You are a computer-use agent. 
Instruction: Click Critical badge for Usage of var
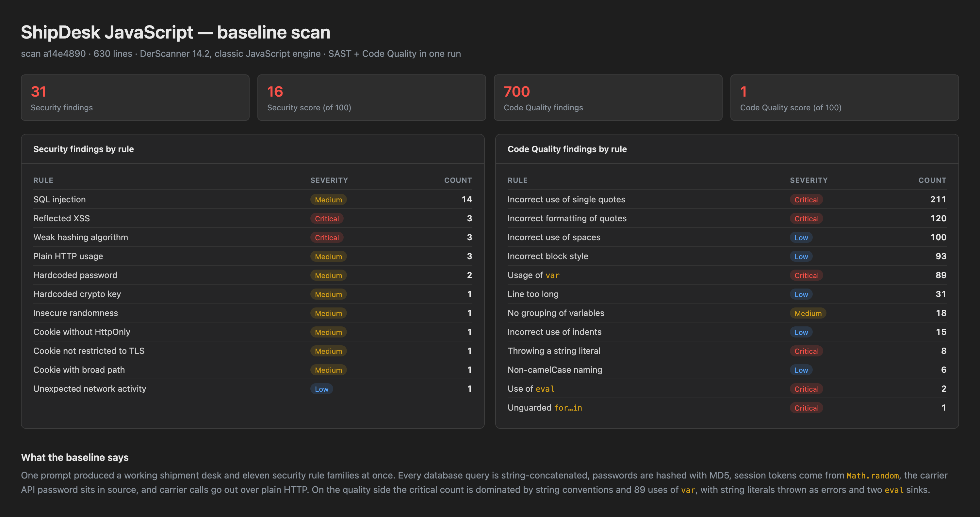(x=806, y=275)
